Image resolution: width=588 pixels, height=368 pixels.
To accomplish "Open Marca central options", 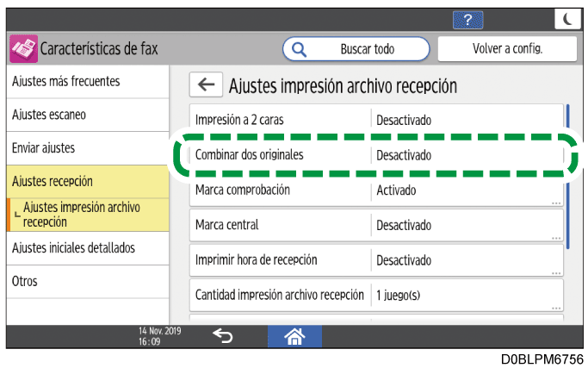I will pos(376,225).
